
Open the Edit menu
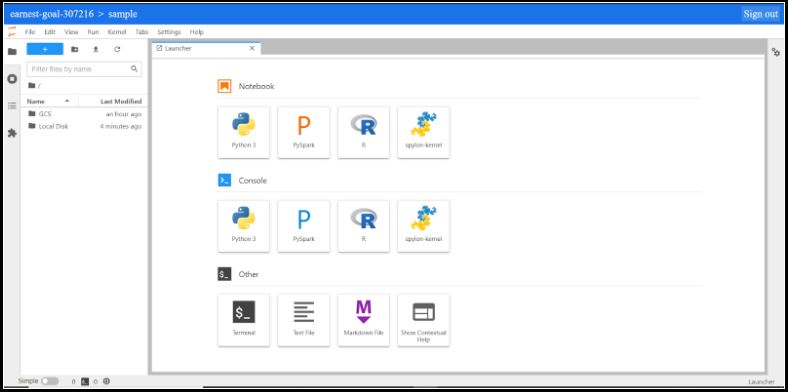(50, 32)
